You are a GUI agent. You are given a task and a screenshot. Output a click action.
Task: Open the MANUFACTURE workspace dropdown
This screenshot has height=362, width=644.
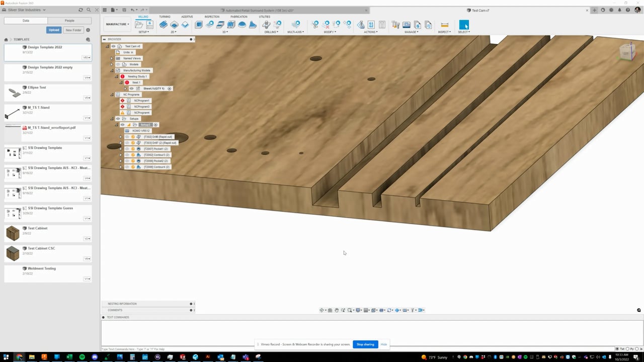tap(117, 24)
